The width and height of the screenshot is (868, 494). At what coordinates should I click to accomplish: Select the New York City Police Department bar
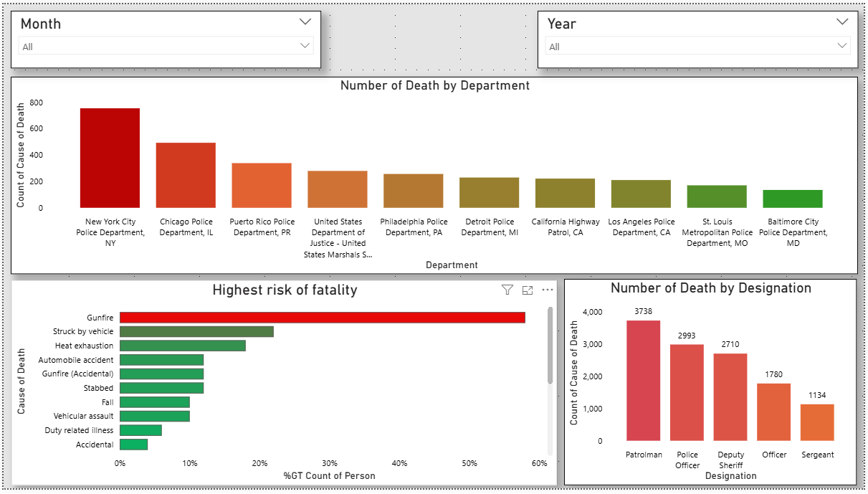[x=110, y=158]
